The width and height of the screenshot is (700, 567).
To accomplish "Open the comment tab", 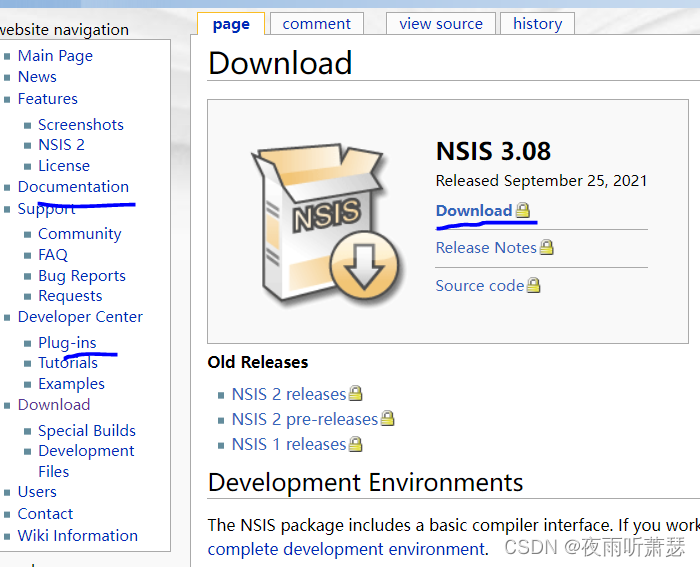I will pyautogui.click(x=317, y=24).
